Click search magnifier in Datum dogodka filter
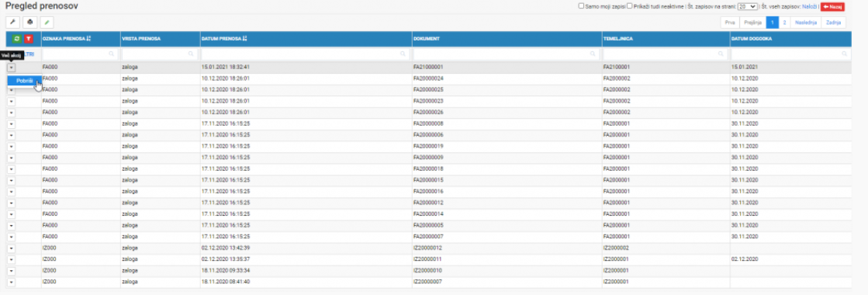 [x=845, y=54]
